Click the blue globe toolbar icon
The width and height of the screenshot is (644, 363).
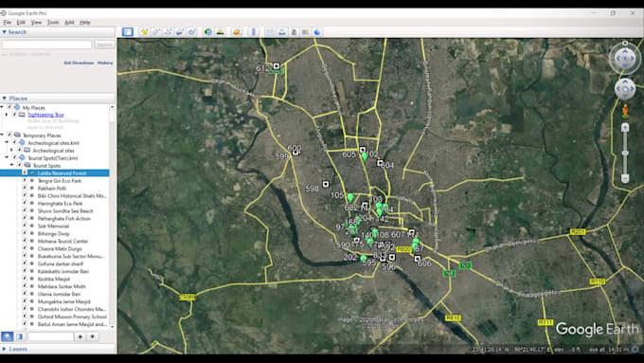tap(317, 31)
